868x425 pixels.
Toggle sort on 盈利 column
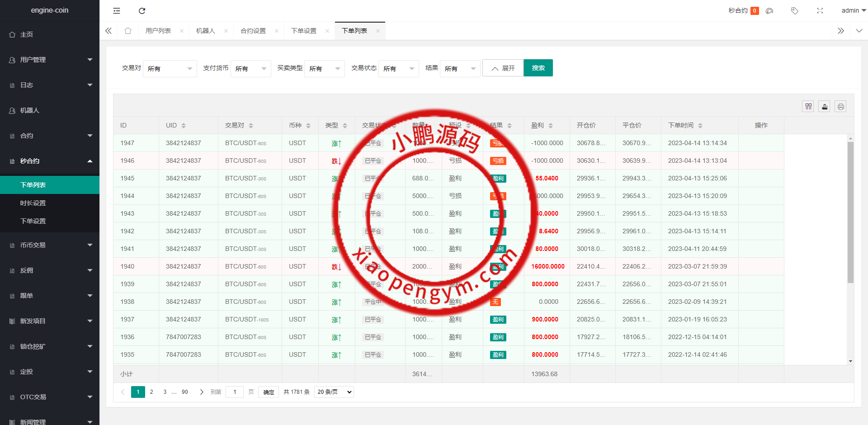(551, 126)
